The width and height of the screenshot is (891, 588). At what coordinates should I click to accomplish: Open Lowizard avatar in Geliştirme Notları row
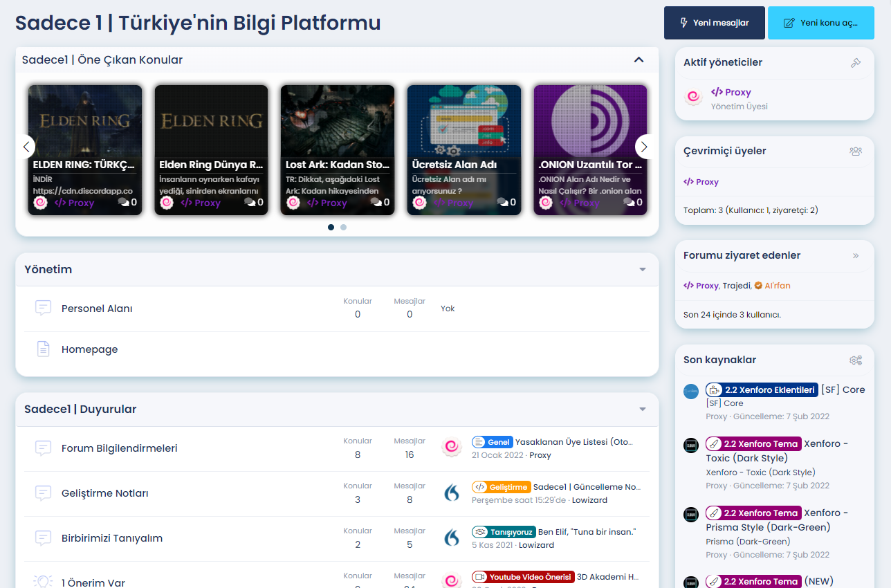452,493
